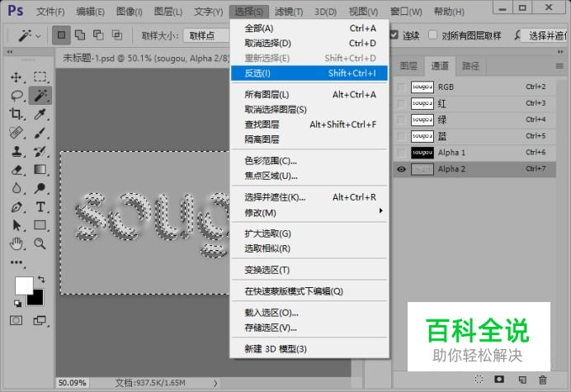This screenshot has width=571, height=392.
Task: Select the Eyedropper tool
Action: 40,115
